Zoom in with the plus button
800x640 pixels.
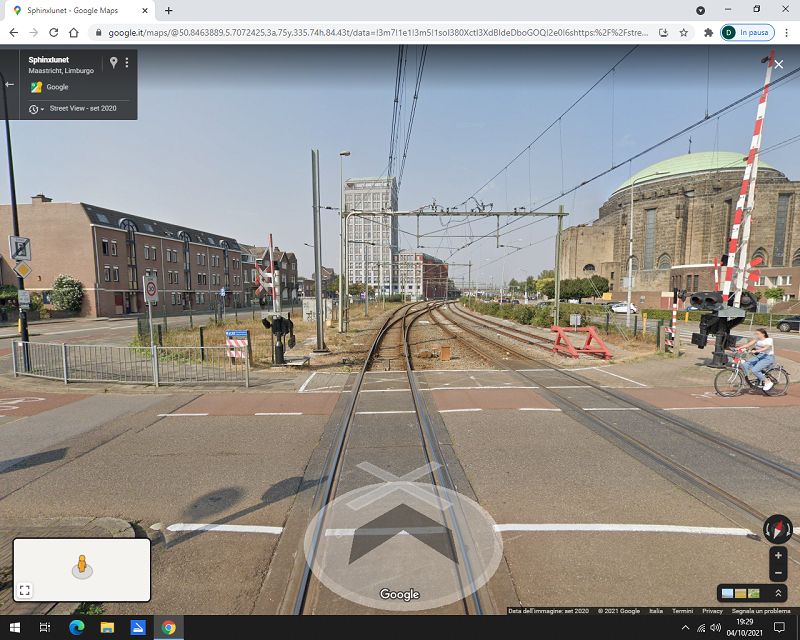(x=778, y=555)
